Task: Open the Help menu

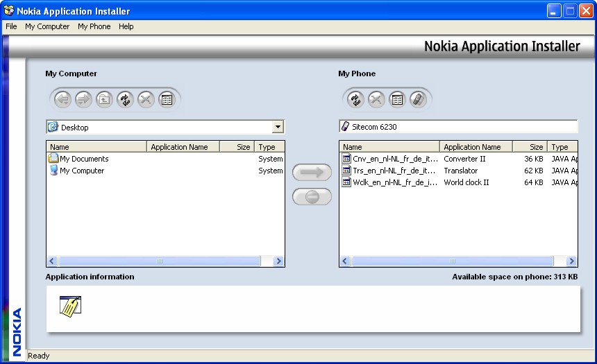Action: click(x=126, y=26)
